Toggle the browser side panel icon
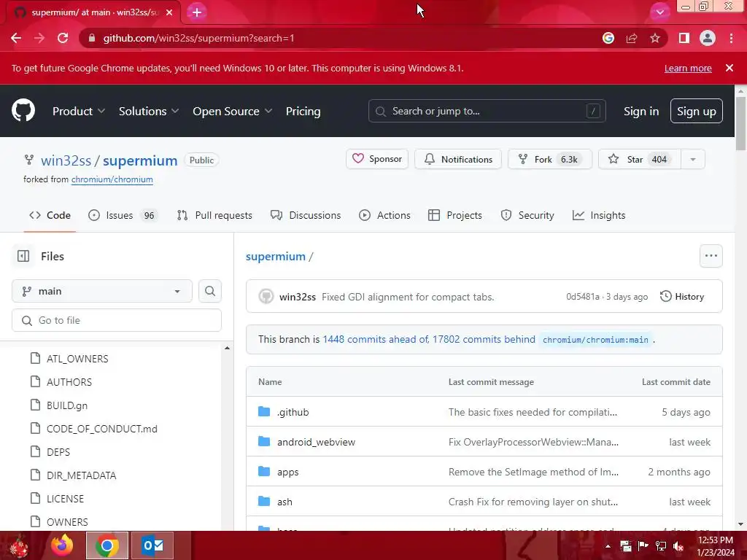 tap(684, 38)
